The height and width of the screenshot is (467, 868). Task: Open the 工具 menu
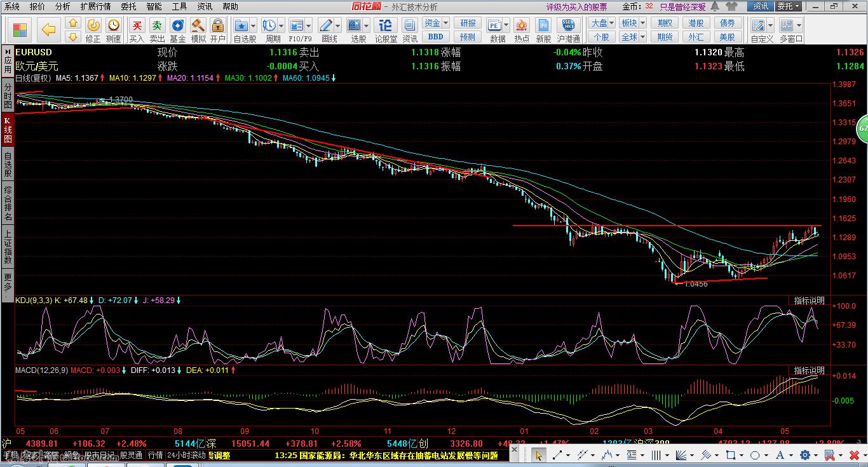179,6
